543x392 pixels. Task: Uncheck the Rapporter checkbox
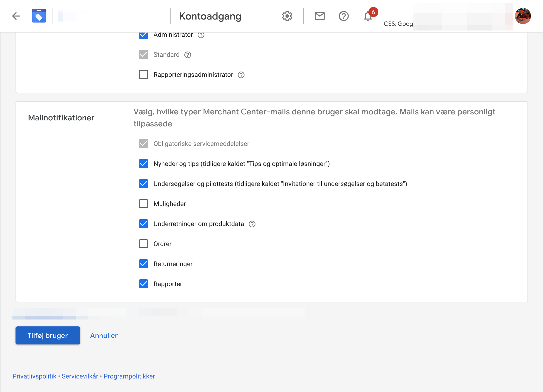click(144, 284)
